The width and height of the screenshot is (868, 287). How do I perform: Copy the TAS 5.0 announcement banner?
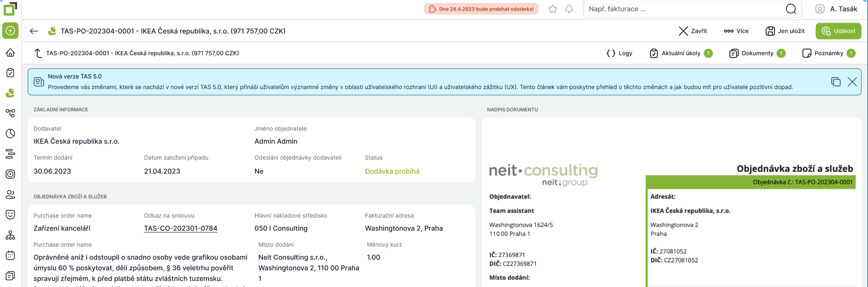tap(836, 82)
